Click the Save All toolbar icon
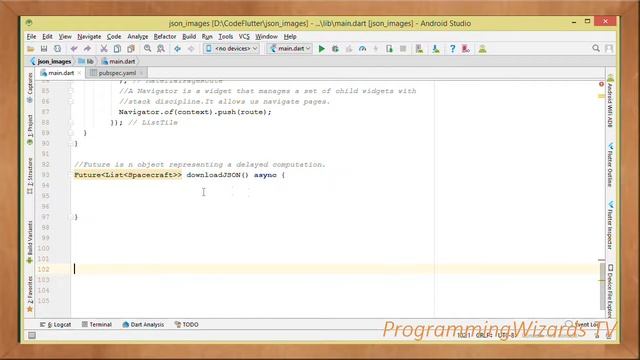The image size is (640, 360). pyautogui.click(x=44, y=49)
